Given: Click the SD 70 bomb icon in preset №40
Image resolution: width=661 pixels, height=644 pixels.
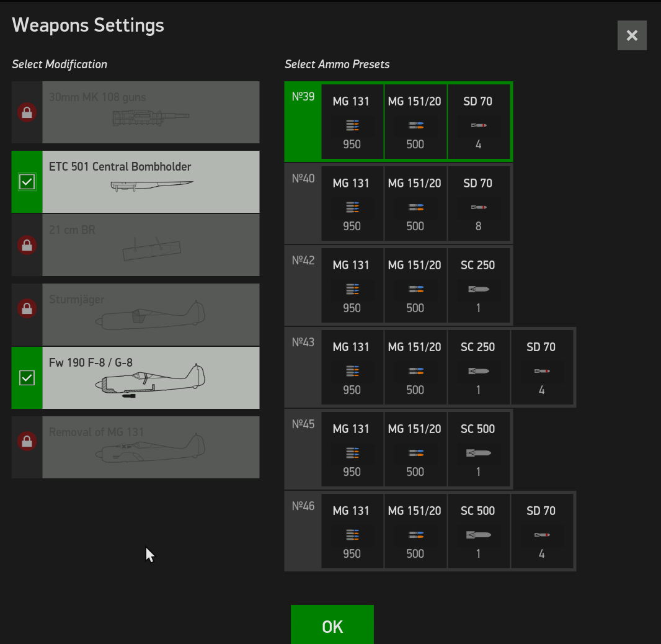Looking at the screenshot, I should coord(479,207).
